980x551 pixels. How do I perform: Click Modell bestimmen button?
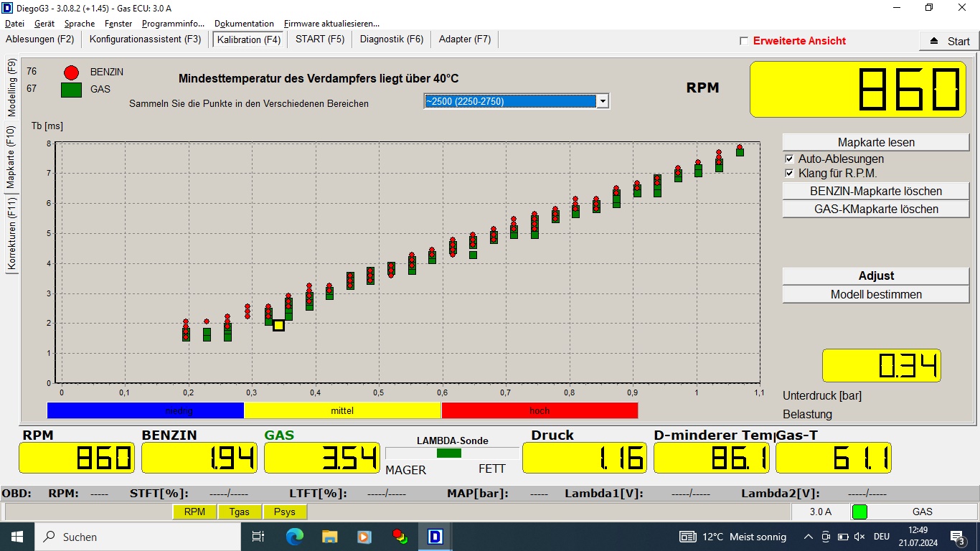[876, 294]
